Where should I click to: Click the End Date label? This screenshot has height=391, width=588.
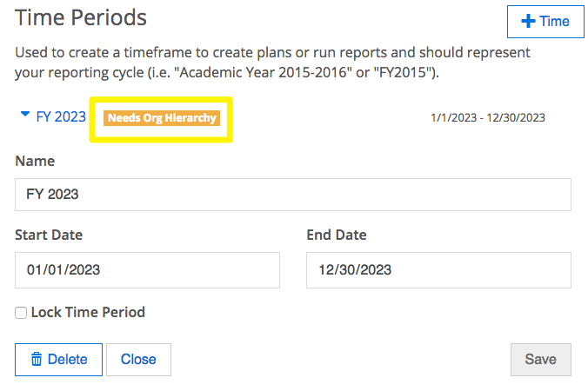[x=337, y=235]
